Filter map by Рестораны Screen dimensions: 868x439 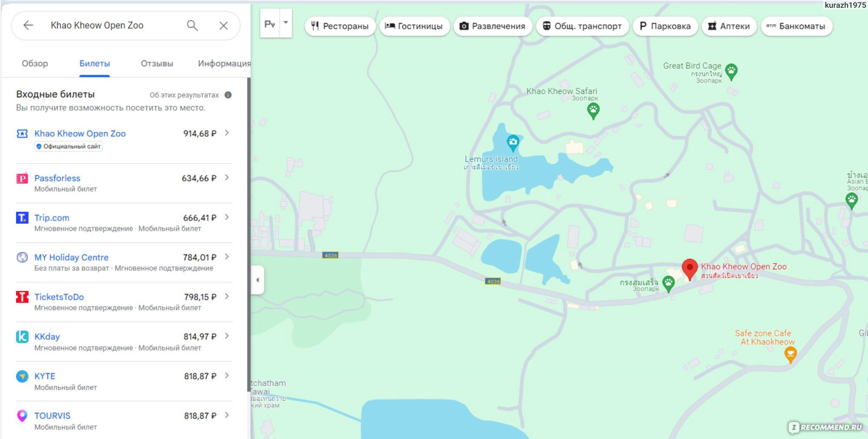(340, 26)
